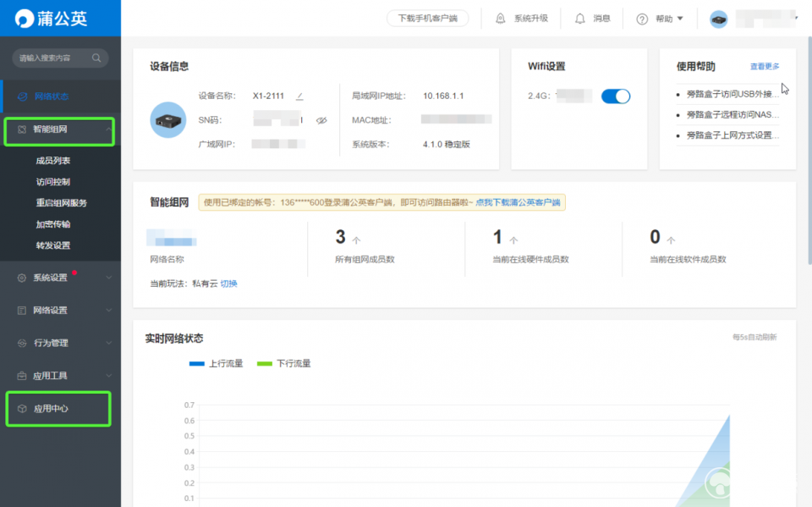The image size is (812, 507).
Task: Open 成员列表 submenu item
Action: point(52,161)
